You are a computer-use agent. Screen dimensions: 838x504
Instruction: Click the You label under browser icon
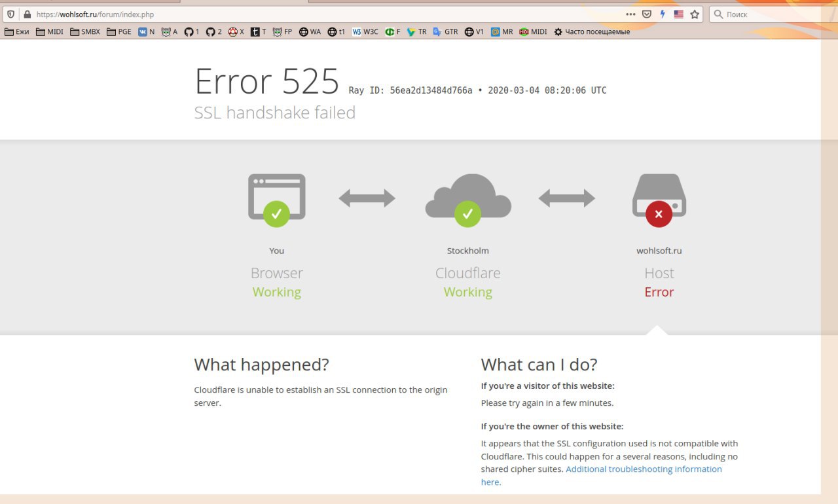pyautogui.click(x=277, y=251)
